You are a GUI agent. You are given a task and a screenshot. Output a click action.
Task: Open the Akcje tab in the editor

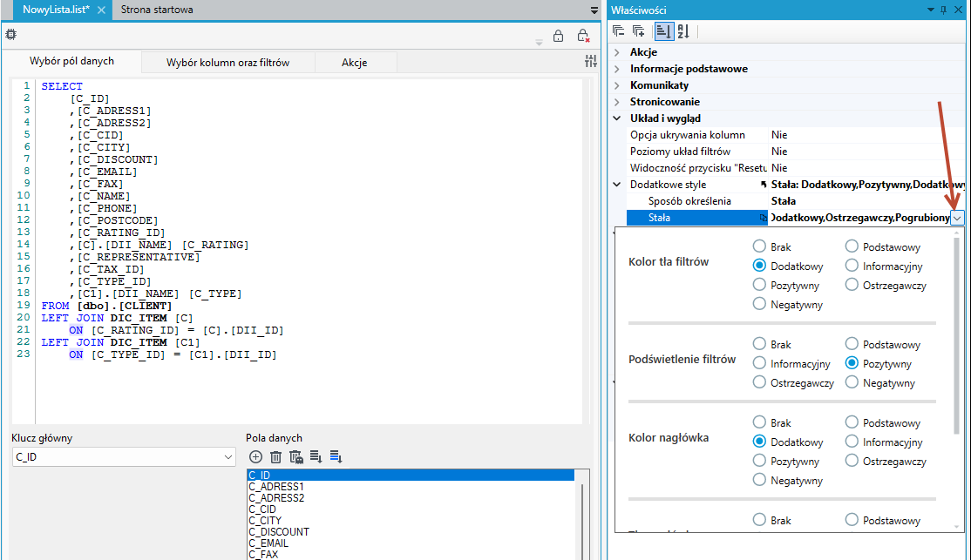click(355, 63)
